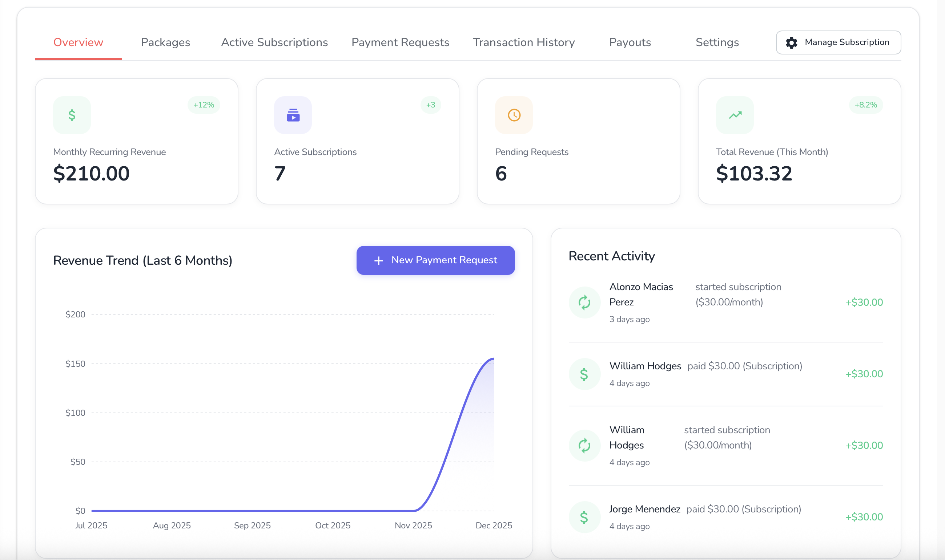
Task: Click the dollar icon on Monthly Recurring Revenue card
Action: 72,115
